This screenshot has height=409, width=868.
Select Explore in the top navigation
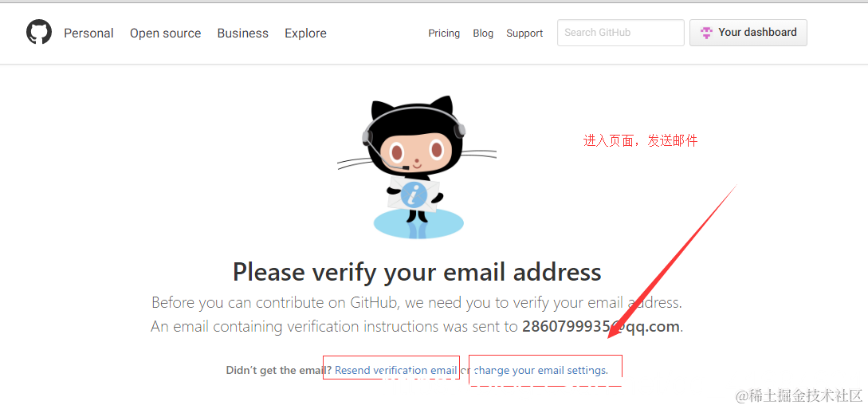pyautogui.click(x=305, y=33)
